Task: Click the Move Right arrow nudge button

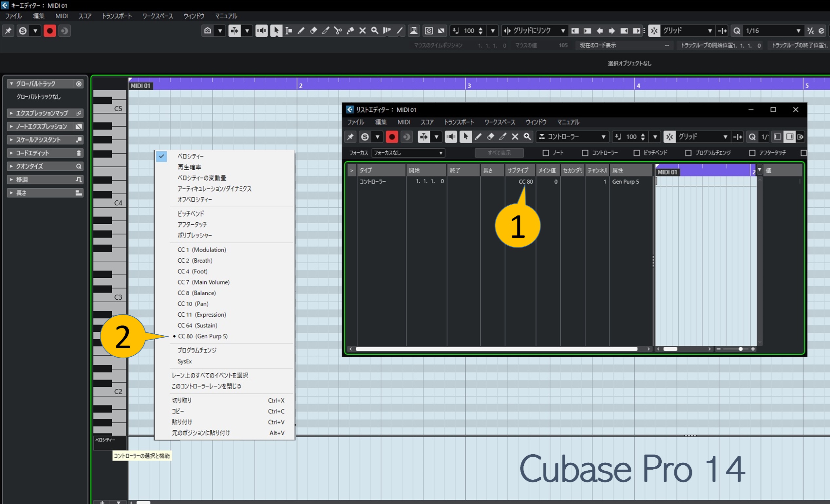Action: coord(612,31)
